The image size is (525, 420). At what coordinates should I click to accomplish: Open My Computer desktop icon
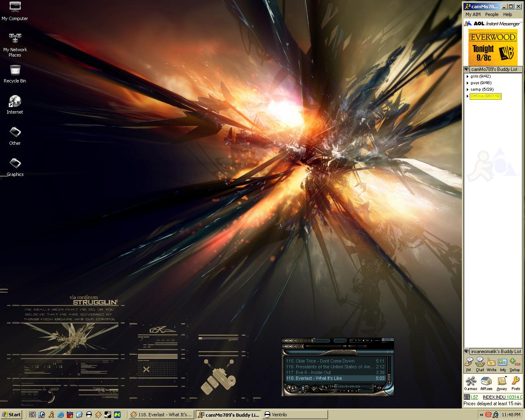click(x=15, y=11)
